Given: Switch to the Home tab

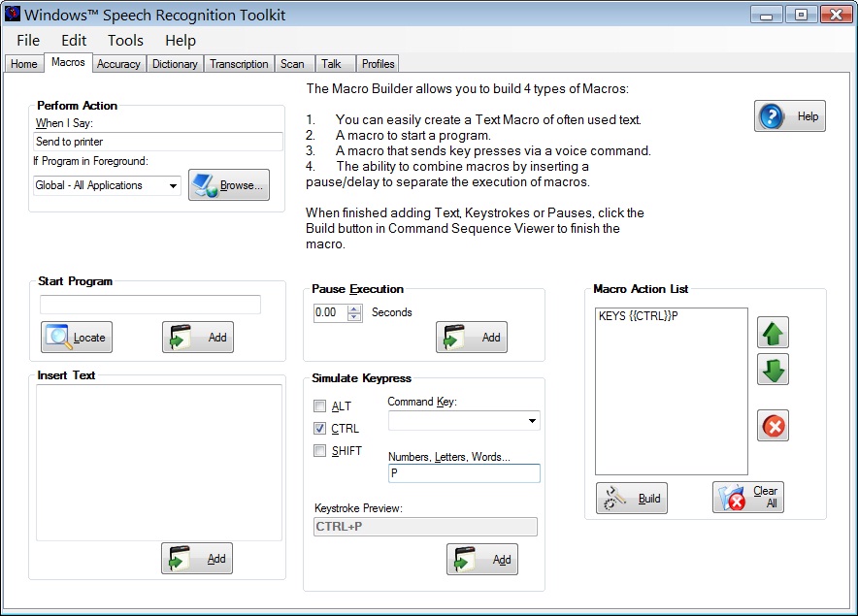Looking at the screenshot, I should point(24,64).
